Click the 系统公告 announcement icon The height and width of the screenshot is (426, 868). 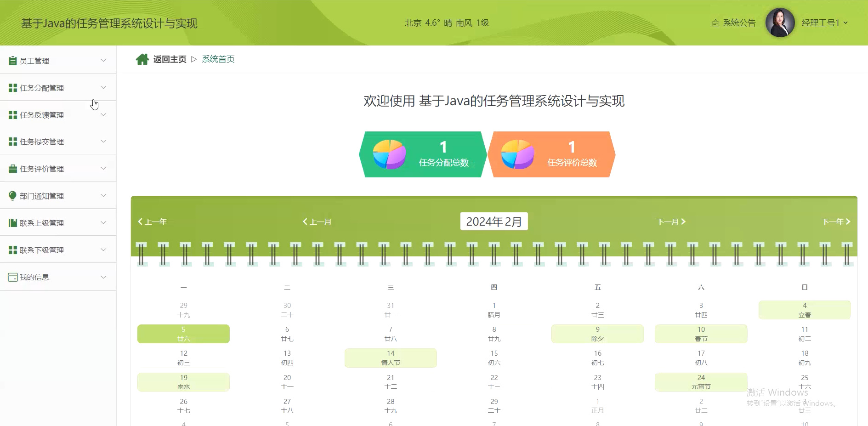[x=715, y=23]
